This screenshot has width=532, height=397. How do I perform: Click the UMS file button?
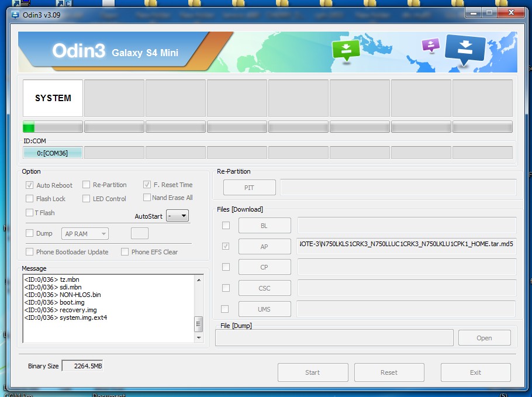(x=265, y=309)
